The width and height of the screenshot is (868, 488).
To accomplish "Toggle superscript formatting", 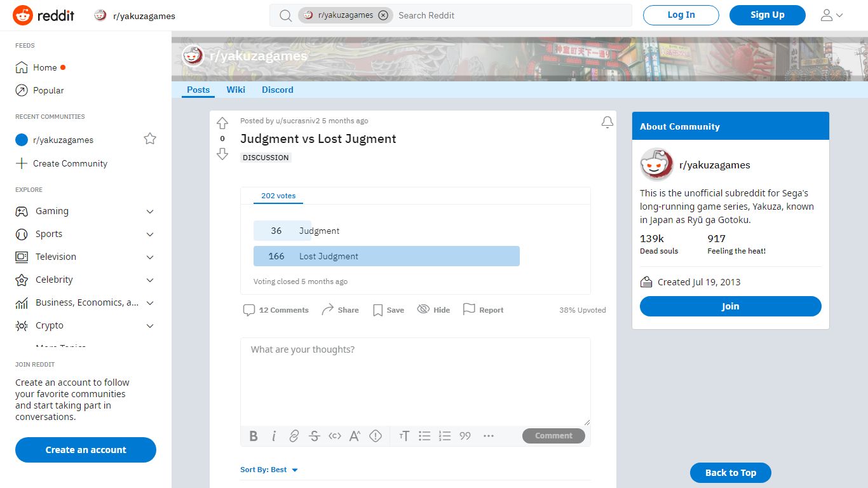I will pyautogui.click(x=355, y=436).
